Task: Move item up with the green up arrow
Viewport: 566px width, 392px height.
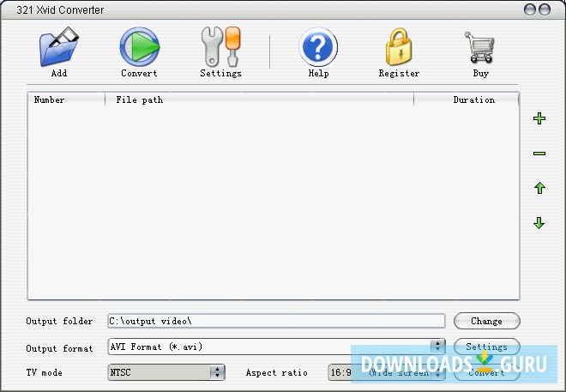Action: [539, 188]
